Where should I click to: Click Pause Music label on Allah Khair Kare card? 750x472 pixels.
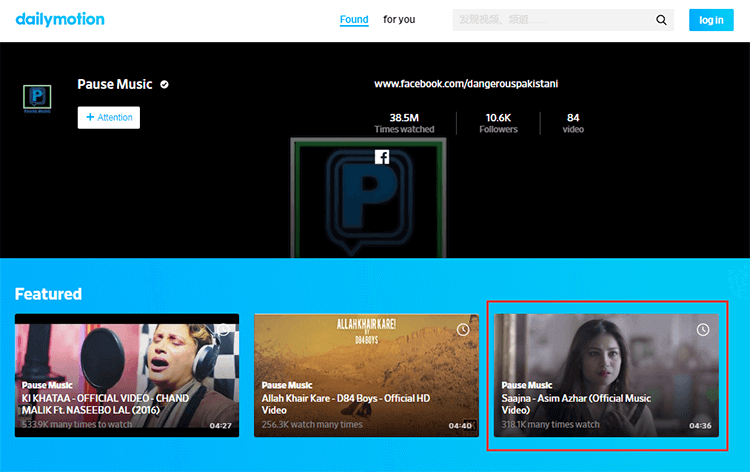point(287,385)
